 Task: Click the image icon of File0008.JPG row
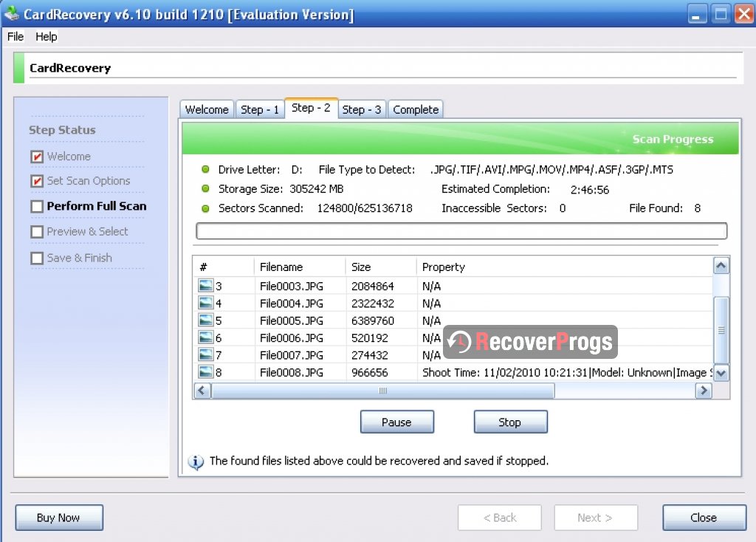[x=205, y=372]
